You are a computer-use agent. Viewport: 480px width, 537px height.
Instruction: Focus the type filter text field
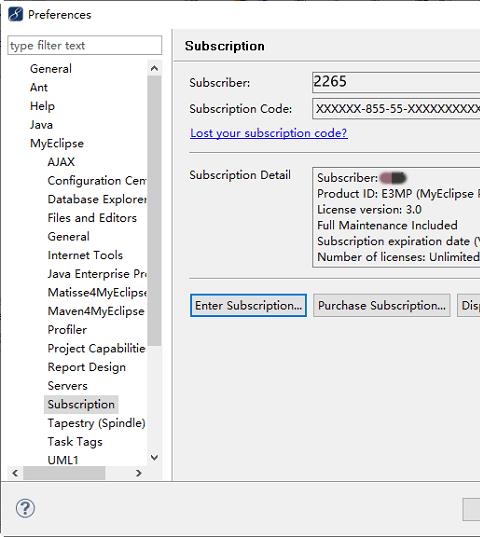pyautogui.click(x=85, y=45)
